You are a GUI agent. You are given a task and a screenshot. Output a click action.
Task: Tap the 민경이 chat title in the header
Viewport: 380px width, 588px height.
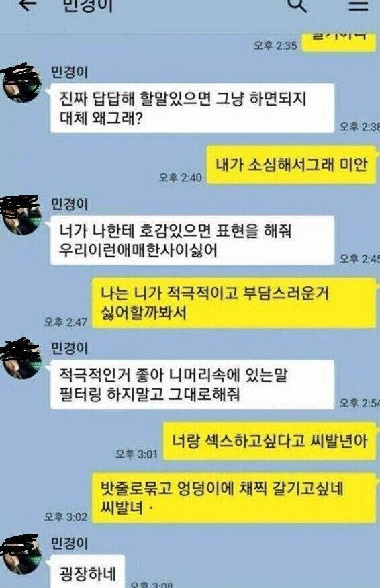click(x=87, y=5)
